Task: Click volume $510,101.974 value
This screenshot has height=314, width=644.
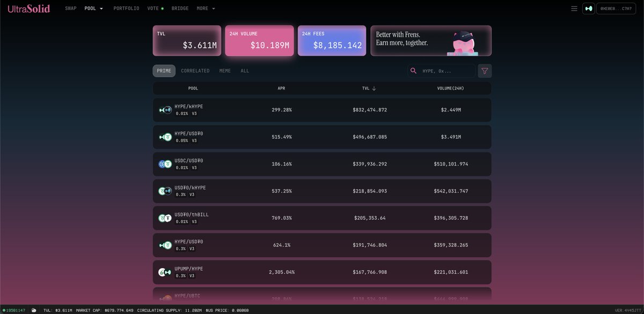Action: pyautogui.click(x=451, y=164)
